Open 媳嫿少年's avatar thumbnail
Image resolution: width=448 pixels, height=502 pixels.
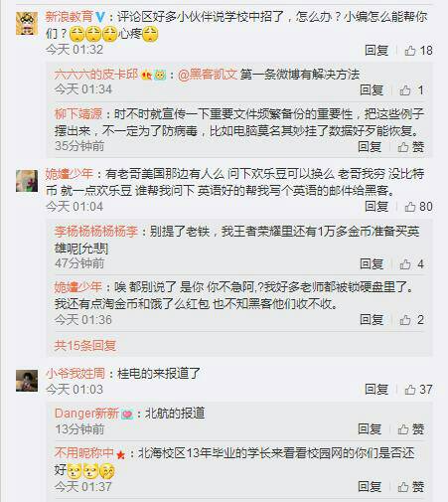click(x=27, y=181)
